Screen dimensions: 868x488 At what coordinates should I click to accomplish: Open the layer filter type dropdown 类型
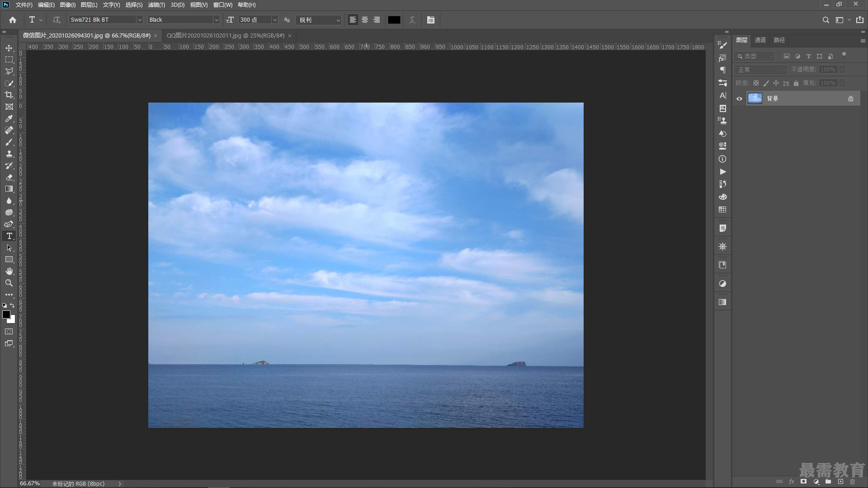coord(755,56)
